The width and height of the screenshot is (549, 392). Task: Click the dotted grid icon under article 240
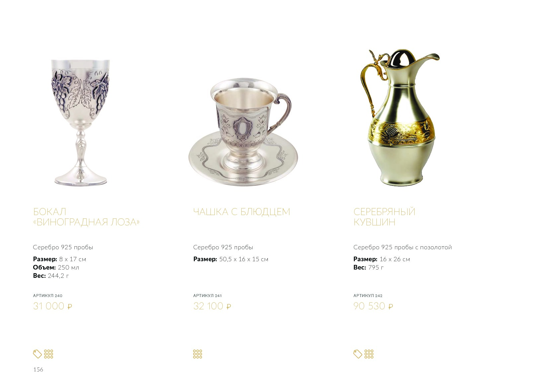coord(48,354)
